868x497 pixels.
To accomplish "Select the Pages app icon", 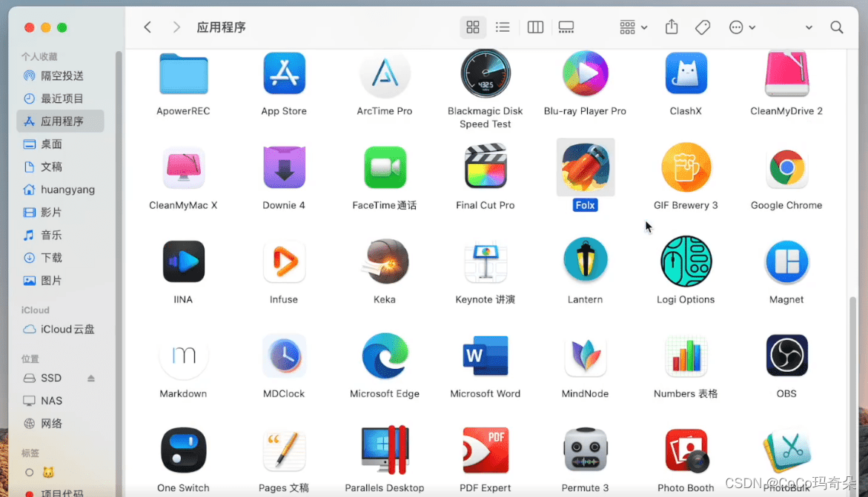I will click(x=284, y=450).
